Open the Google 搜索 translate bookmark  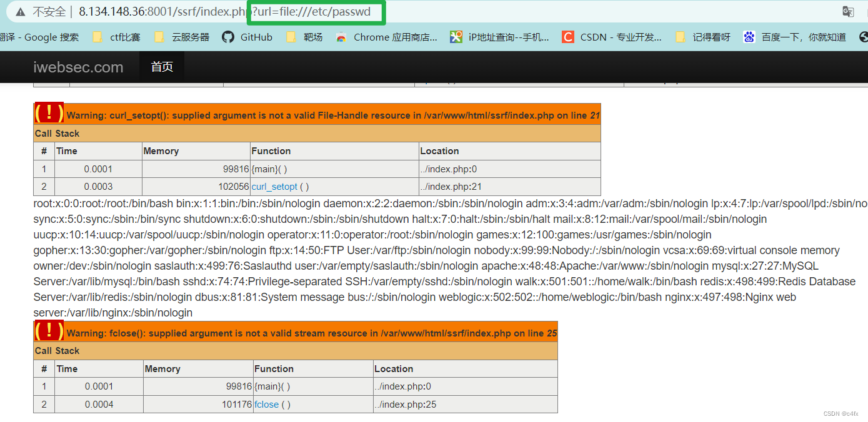click(39, 37)
